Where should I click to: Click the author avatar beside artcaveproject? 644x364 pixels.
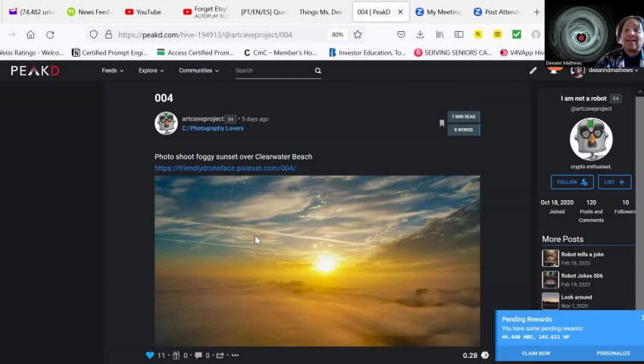coord(166,123)
